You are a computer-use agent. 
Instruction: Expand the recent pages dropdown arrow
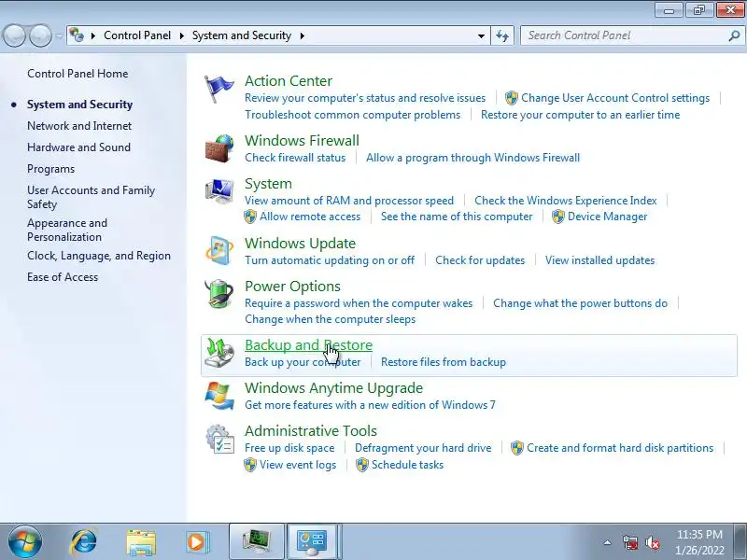59,35
